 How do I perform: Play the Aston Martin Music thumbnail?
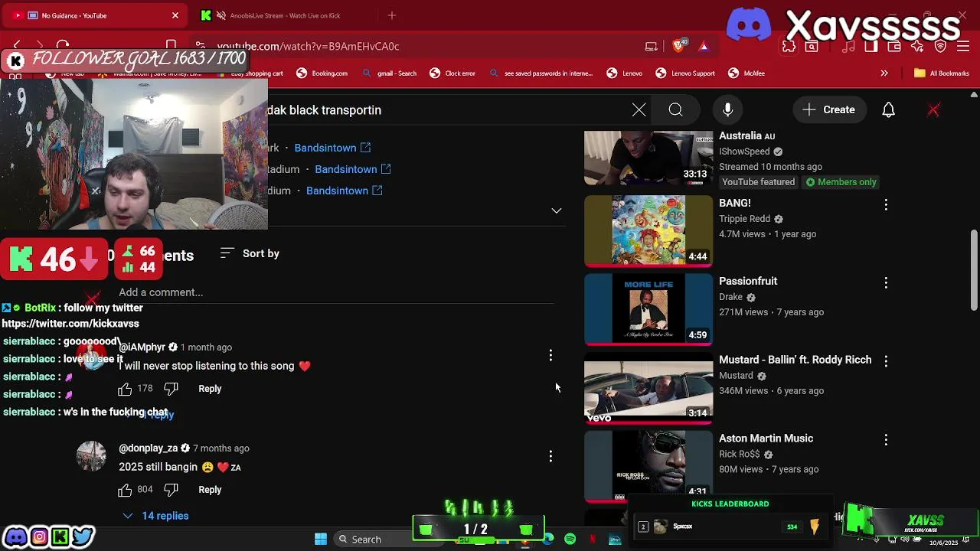(x=648, y=466)
